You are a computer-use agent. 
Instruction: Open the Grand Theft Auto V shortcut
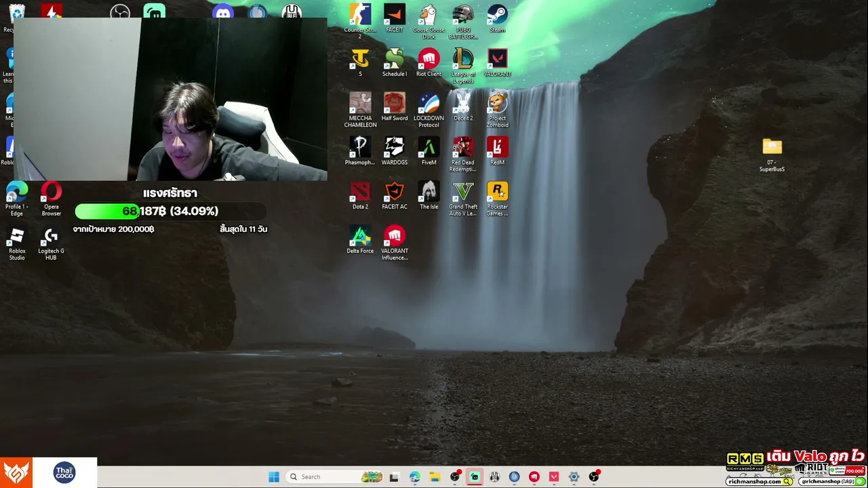click(x=463, y=198)
